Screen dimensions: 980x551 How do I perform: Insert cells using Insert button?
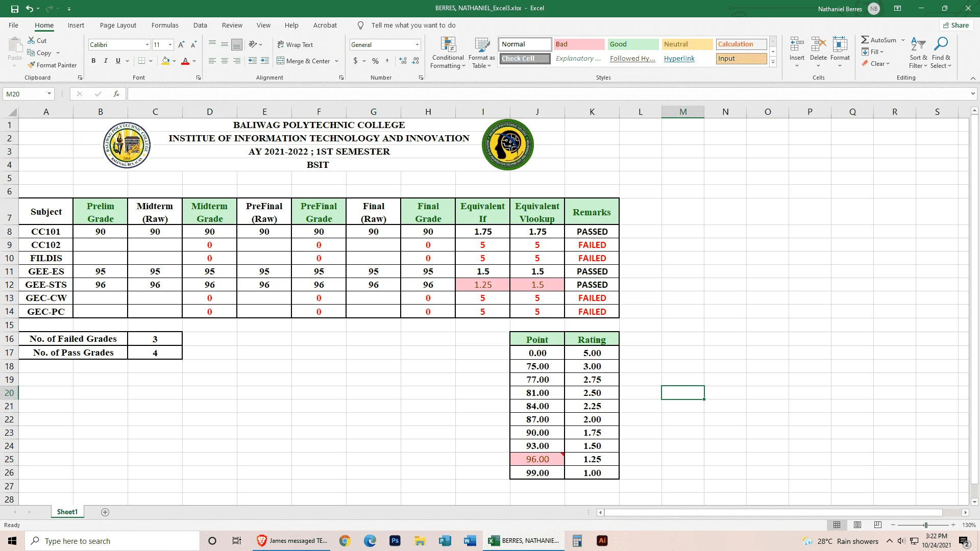[797, 52]
